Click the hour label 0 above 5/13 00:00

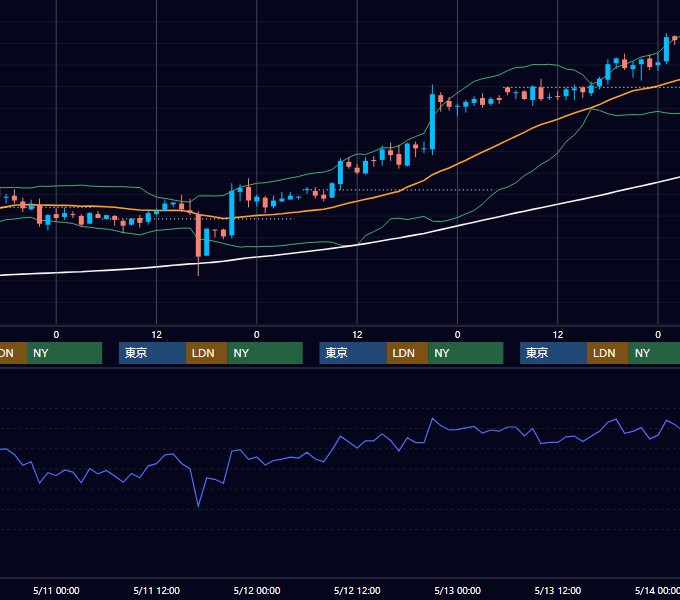coord(458,335)
